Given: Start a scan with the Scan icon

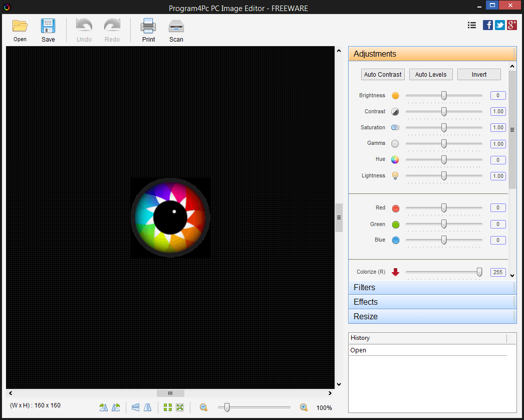Looking at the screenshot, I should tap(176, 26).
